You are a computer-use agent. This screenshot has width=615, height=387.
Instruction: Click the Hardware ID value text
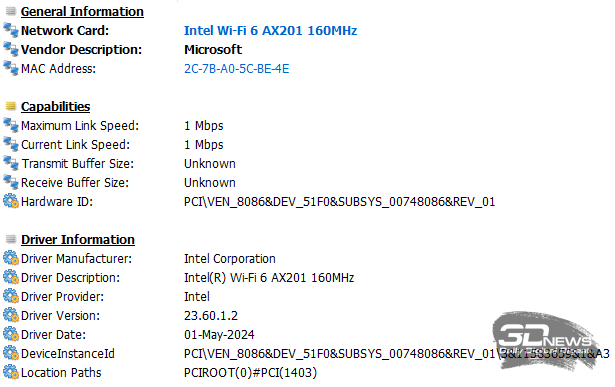[339, 202]
